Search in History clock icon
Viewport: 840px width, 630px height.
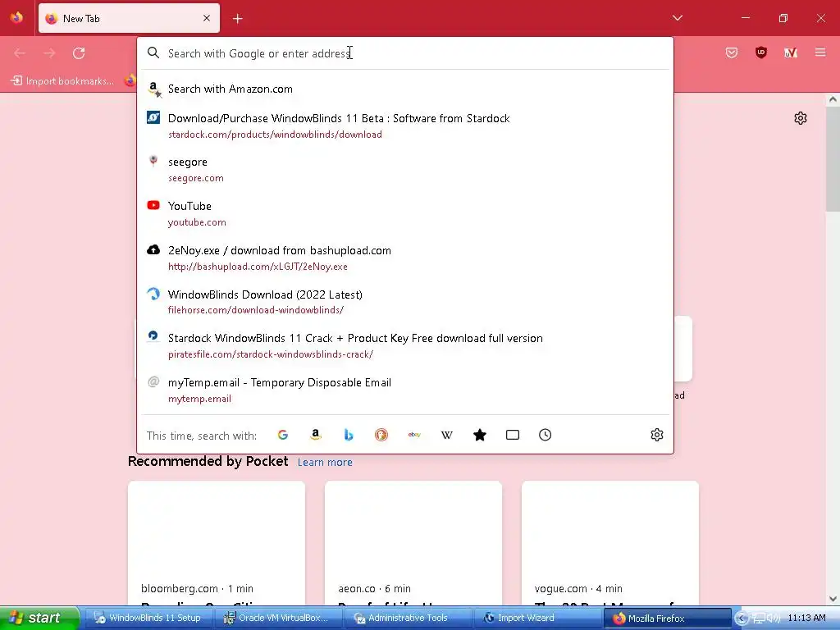click(545, 435)
